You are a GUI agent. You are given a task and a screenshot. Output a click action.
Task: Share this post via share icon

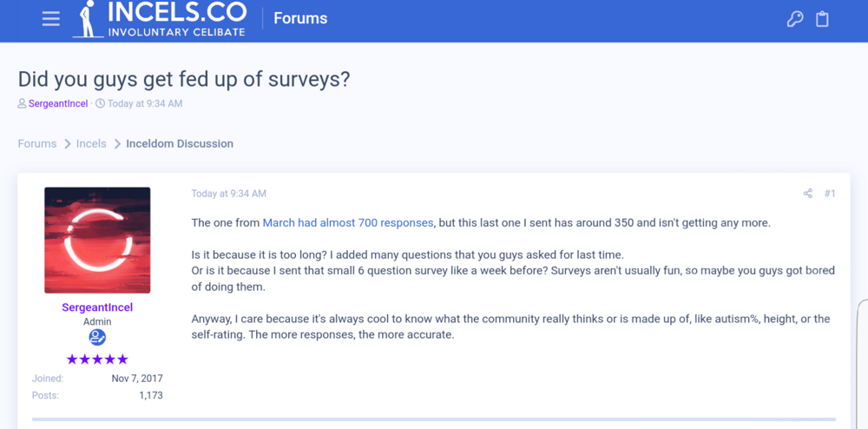[807, 194]
